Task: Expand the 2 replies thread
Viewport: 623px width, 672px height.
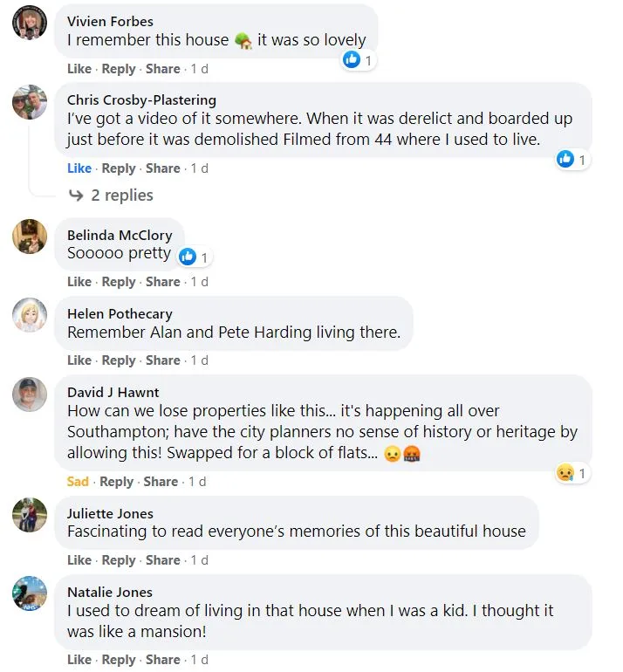Action: [x=121, y=195]
